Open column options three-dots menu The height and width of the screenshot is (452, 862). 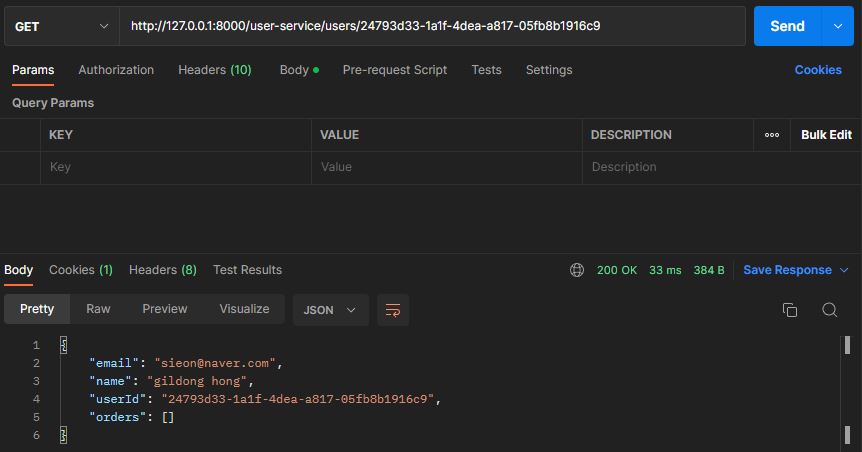pyautogui.click(x=772, y=135)
